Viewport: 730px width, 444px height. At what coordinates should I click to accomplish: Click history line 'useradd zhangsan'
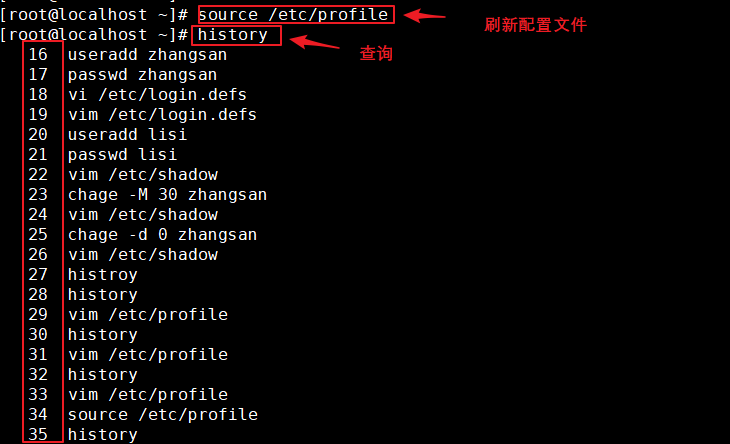(147, 55)
